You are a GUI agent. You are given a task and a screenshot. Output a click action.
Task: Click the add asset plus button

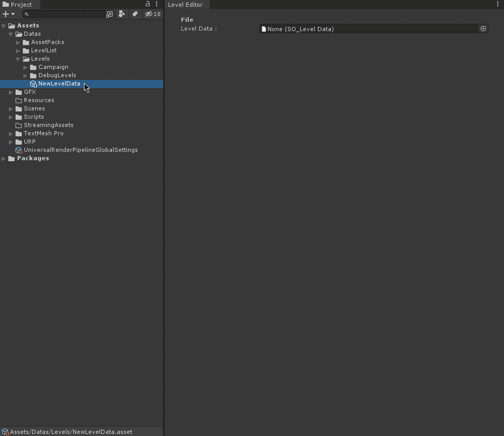point(6,14)
